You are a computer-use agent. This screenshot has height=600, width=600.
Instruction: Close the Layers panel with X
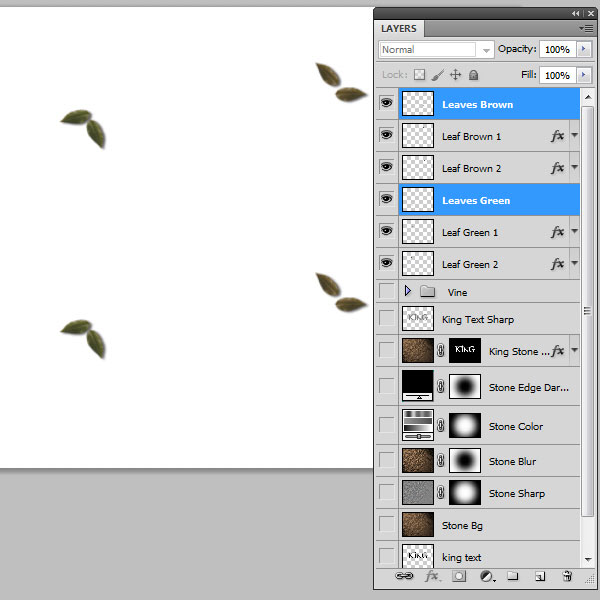[591, 13]
